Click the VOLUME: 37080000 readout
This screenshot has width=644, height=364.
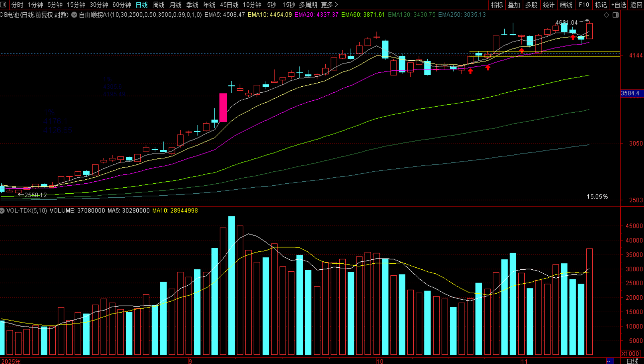(x=77, y=210)
